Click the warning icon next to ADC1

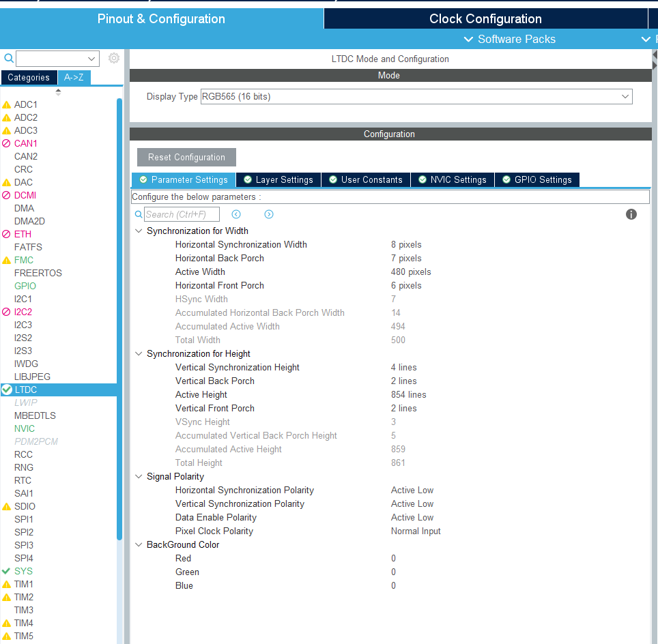pyautogui.click(x=7, y=105)
